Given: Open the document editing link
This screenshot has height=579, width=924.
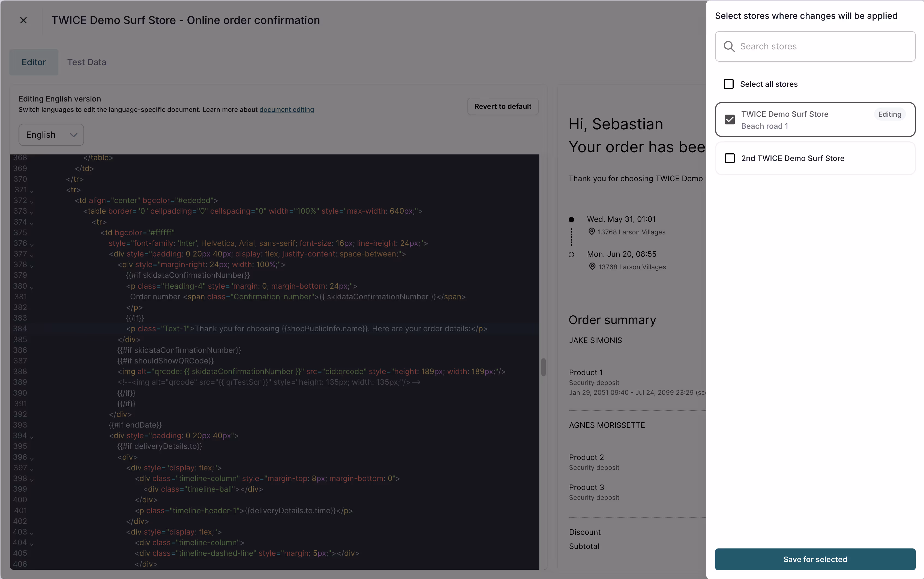Looking at the screenshot, I should point(286,109).
